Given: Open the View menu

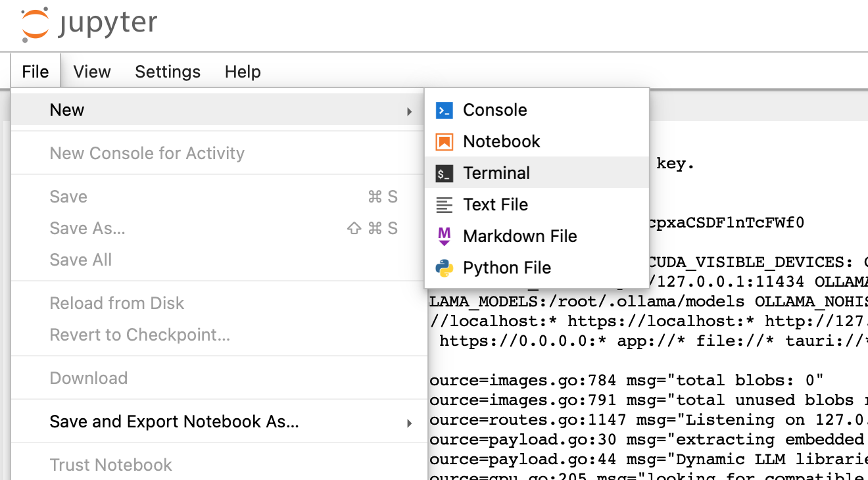Looking at the screenshot, I should click(92, 72).
